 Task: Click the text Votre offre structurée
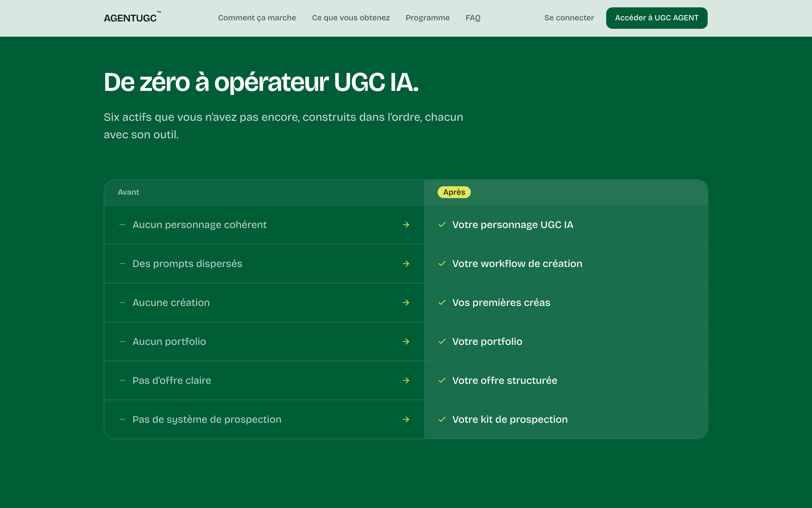coord(505,380)
